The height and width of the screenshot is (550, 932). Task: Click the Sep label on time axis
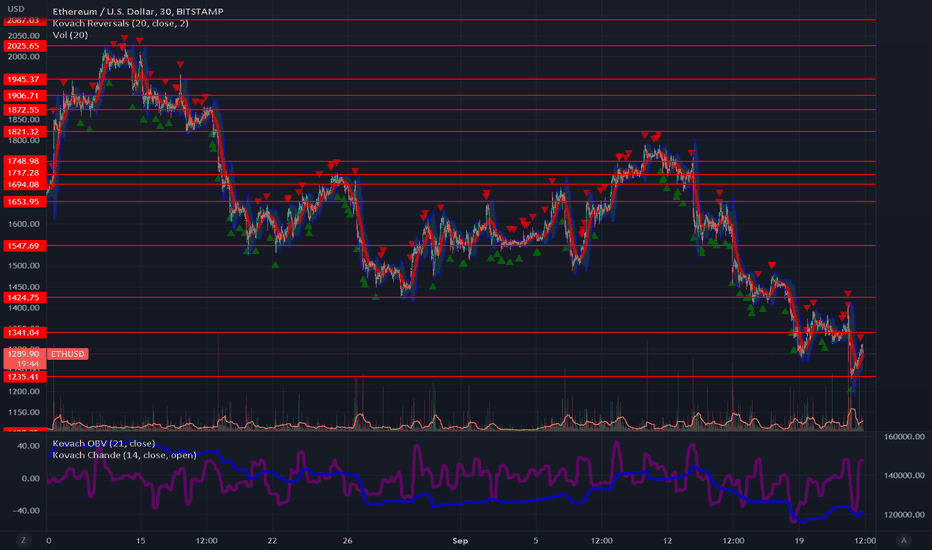[x=460, y=540]
